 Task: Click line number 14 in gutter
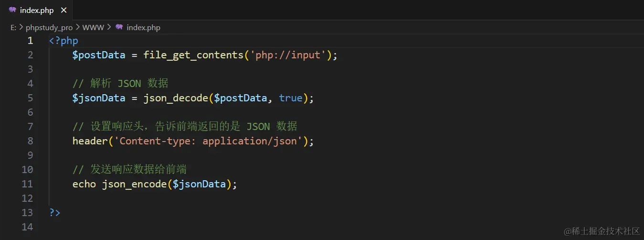27,227
